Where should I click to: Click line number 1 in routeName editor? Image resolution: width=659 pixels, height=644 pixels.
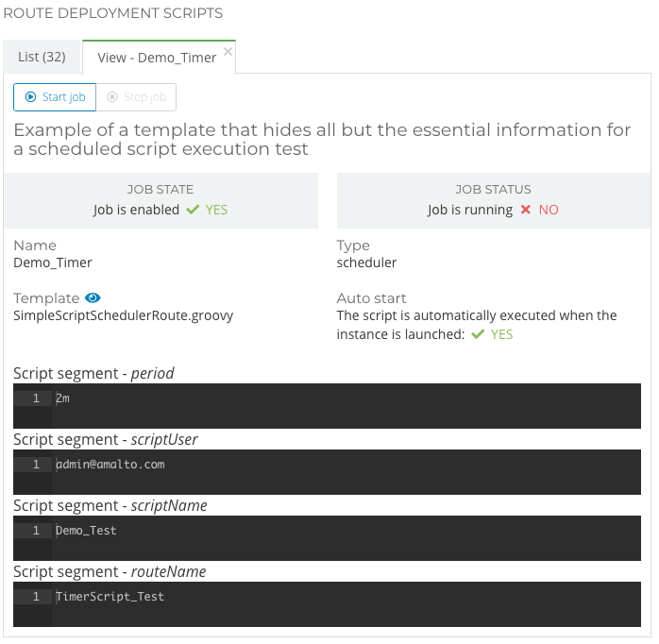coord(36,597)
